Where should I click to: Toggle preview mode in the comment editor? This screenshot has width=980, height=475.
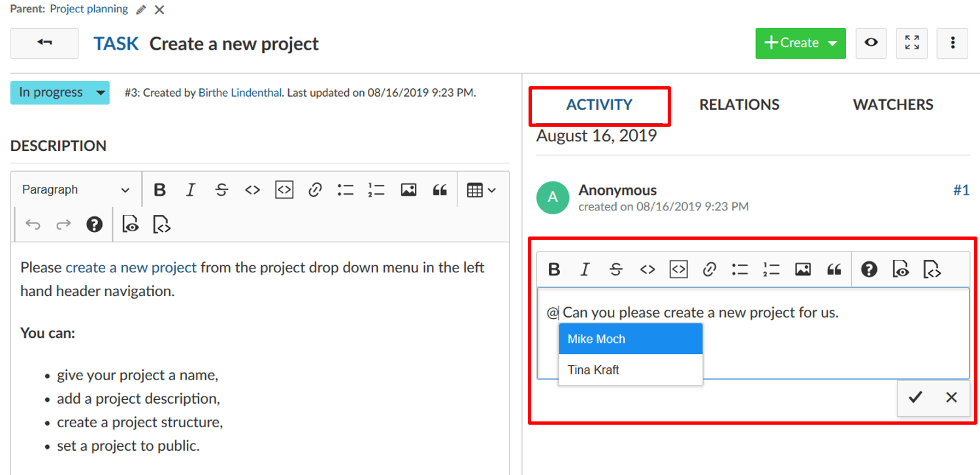click(901, 269)
